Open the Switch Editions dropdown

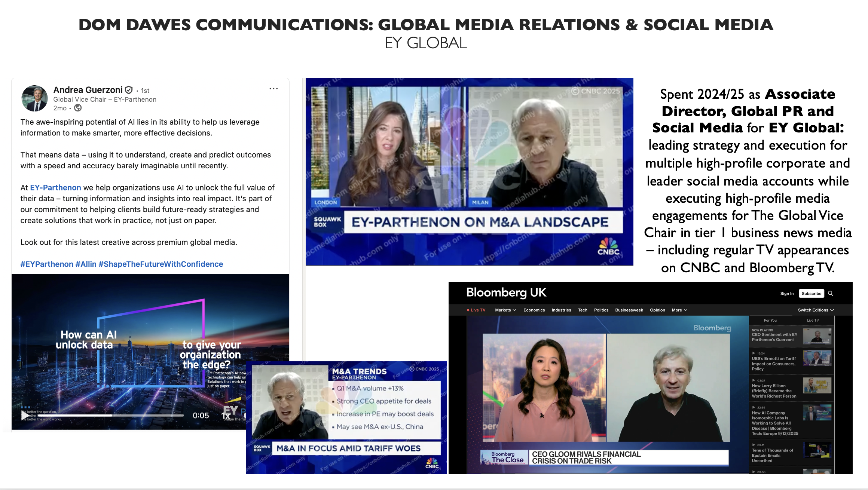pos(816,310)
